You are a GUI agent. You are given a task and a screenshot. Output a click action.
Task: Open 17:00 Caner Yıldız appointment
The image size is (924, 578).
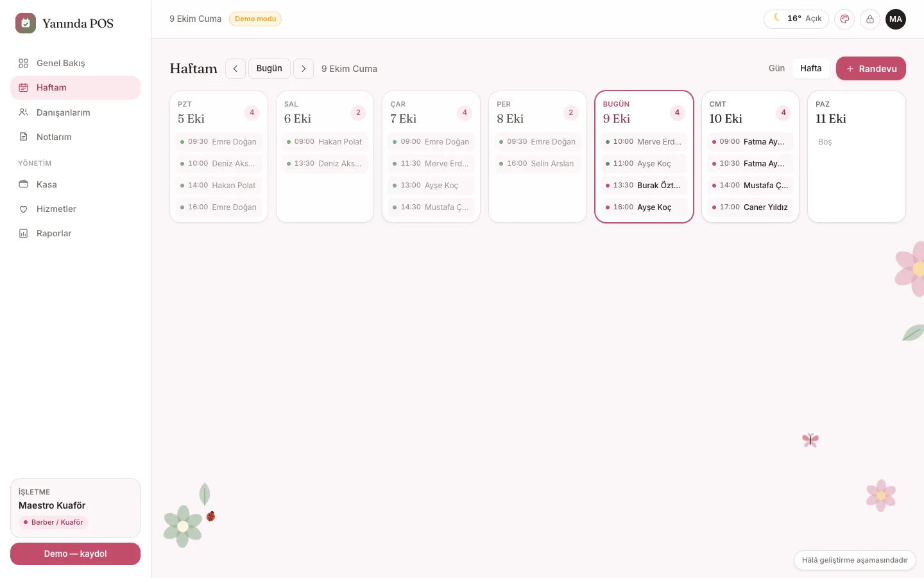tap(750, 207)
